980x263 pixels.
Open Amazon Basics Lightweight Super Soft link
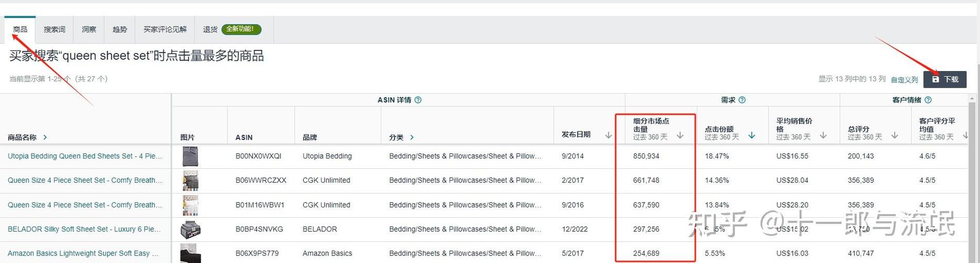pyautogui.click(x=83, y=254)
